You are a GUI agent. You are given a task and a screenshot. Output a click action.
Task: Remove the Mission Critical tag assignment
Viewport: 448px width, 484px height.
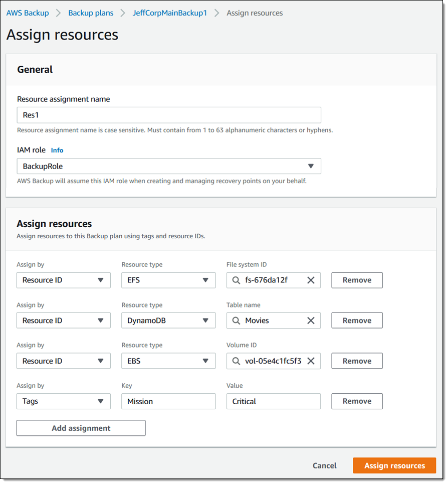357,401
